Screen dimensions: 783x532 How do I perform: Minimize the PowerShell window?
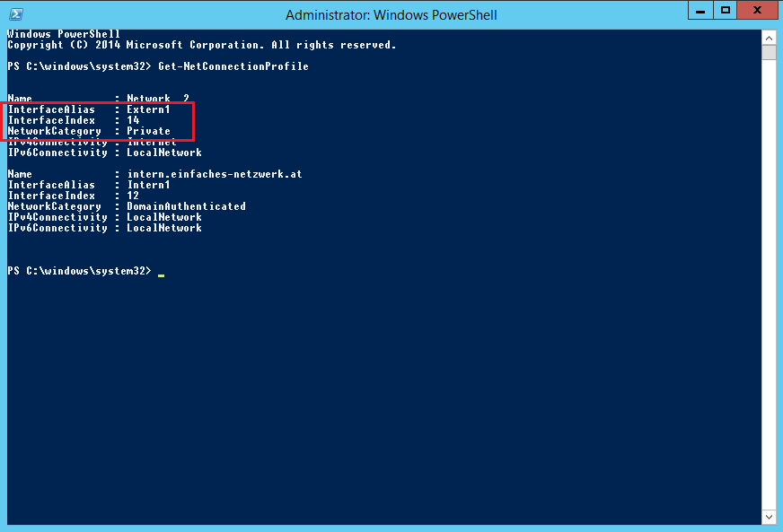pos(700,10)
